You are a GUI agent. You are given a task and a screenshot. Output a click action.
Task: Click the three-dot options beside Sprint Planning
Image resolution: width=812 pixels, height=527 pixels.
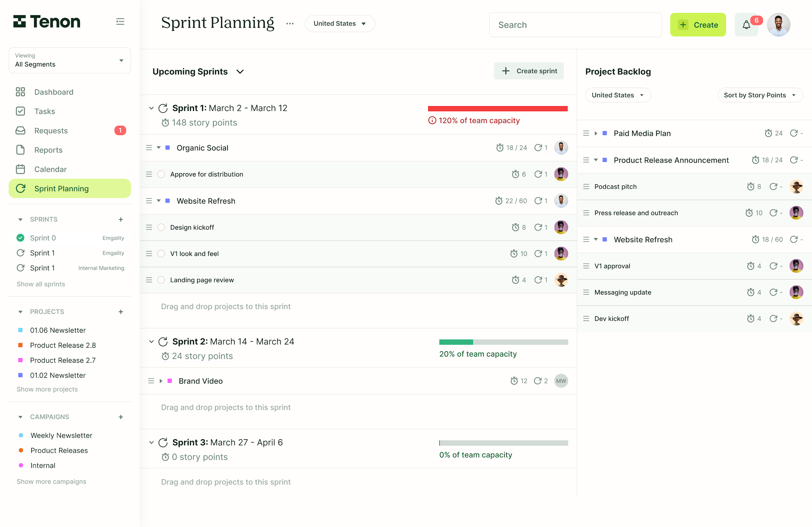tap(290, 24)
